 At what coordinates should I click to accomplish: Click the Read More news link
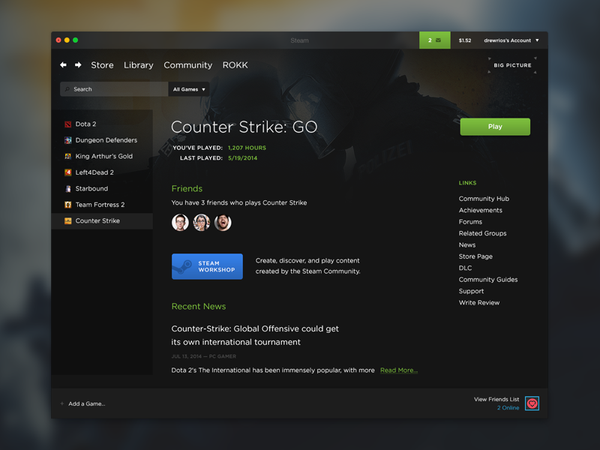pos(399,370)
